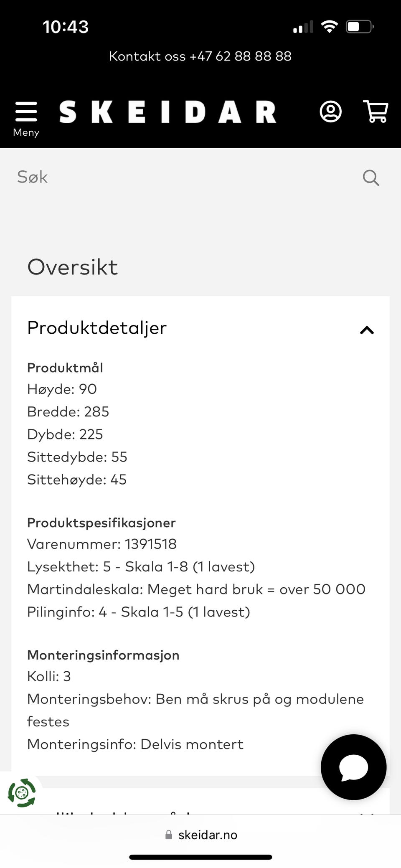Collapse the Produktdetaljer chevron
The image size is (401, 868).
367,330
